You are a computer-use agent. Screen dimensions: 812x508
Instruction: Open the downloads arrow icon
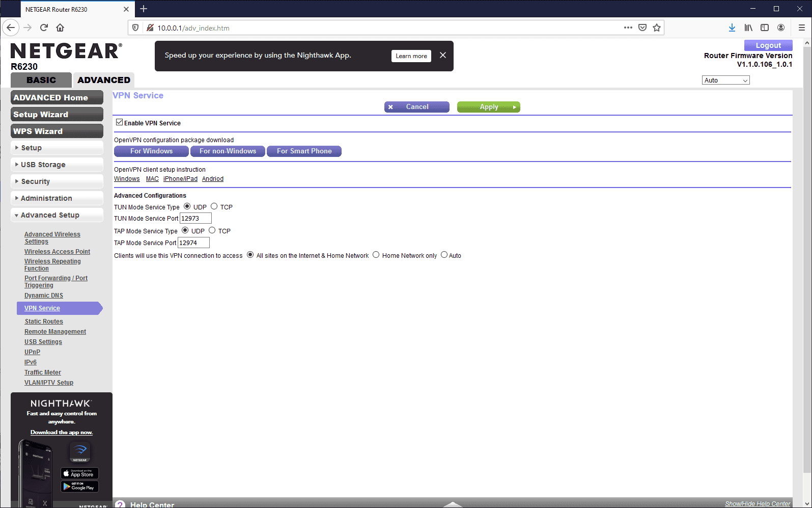coord(732,28)
